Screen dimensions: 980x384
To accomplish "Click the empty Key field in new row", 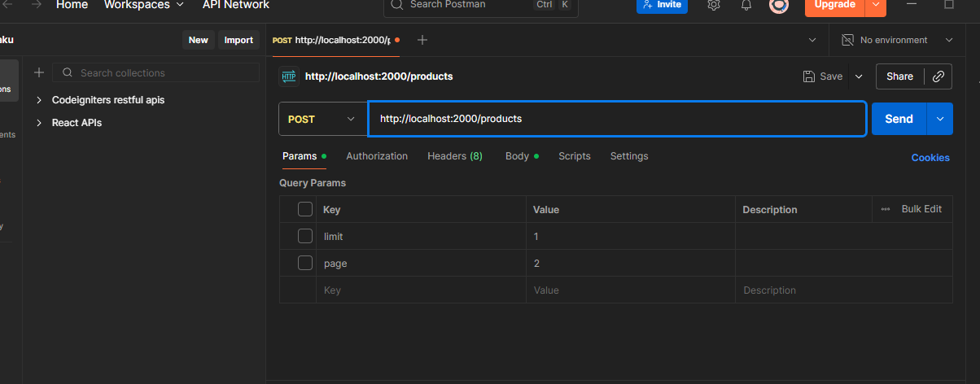I will tap(421, 290).
